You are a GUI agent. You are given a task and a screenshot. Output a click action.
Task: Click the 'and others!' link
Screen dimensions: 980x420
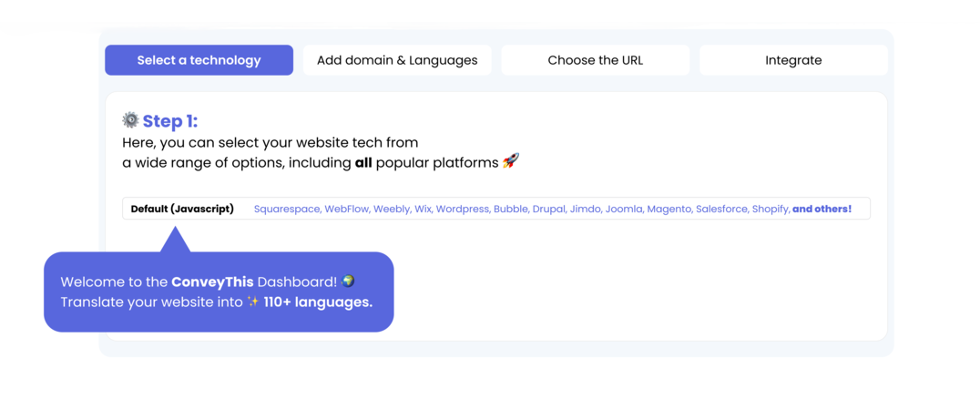[822, 209]
